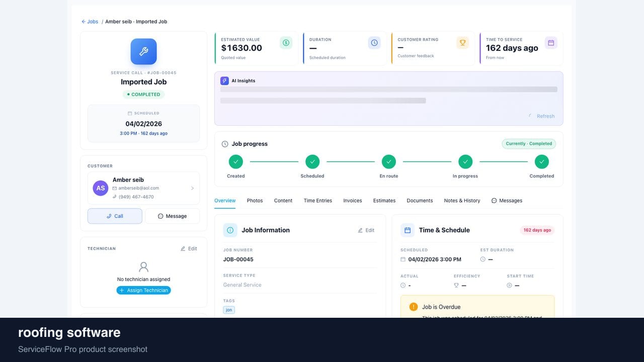Edit the Technician section
The height and width of the screenshot is (362, 644).
[x=189, y=248]
